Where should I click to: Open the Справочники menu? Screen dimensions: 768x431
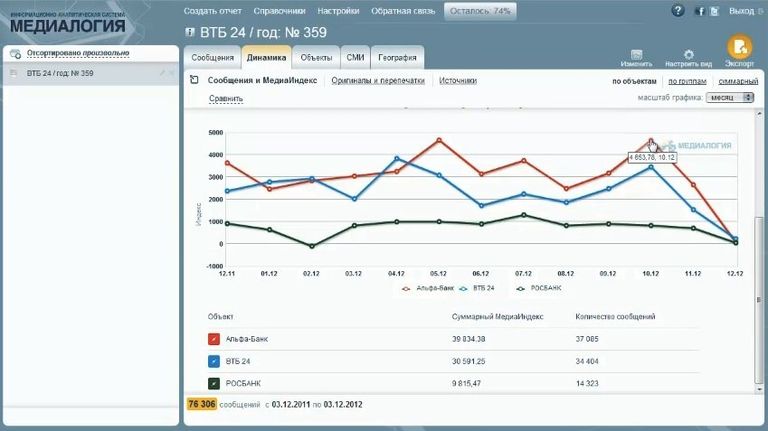coord(279,11)
